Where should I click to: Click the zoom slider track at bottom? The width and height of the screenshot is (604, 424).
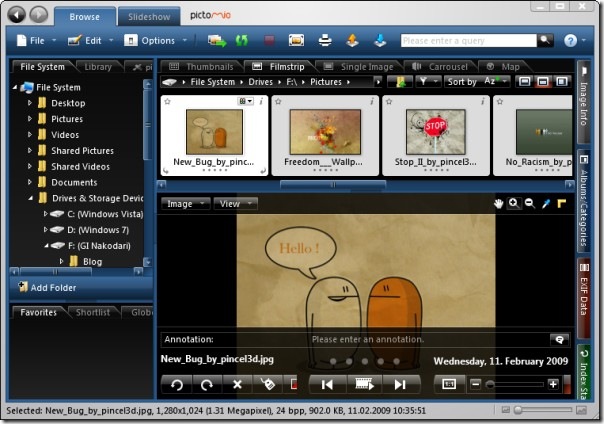pyautogui.click(x=515, y=384)
